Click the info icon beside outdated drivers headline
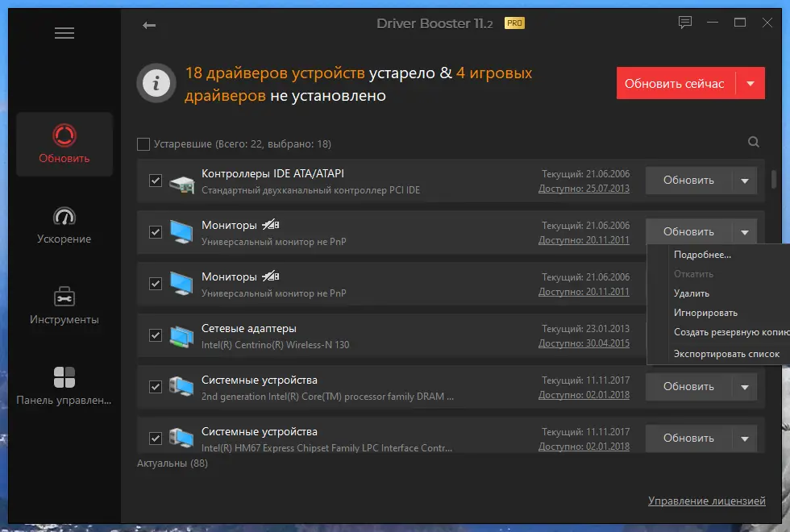 pos(156,83)
